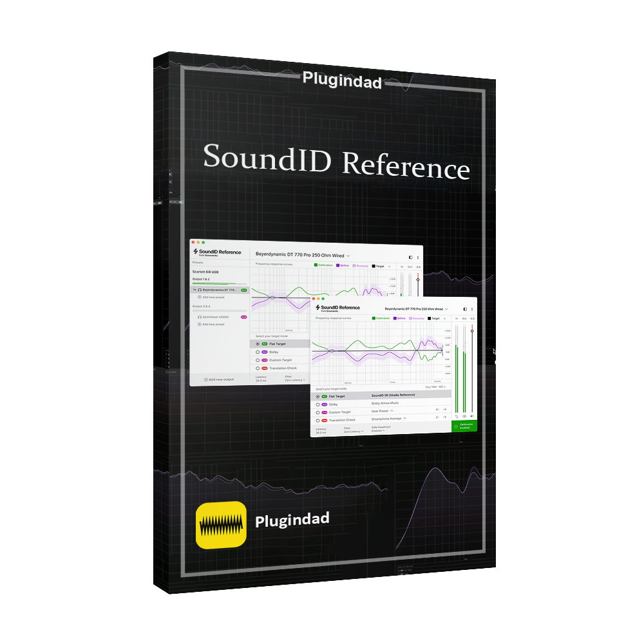The width and height of the screenshot is (644, 644).
Task: Click headphone icon beside Beyerdynamics DT 770 preset
Action: coord(200,290)
